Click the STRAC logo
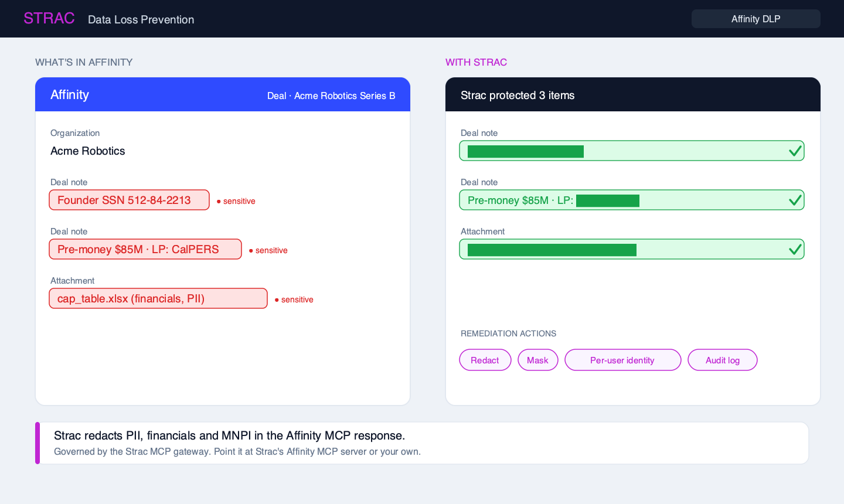 tap(49, 18)
